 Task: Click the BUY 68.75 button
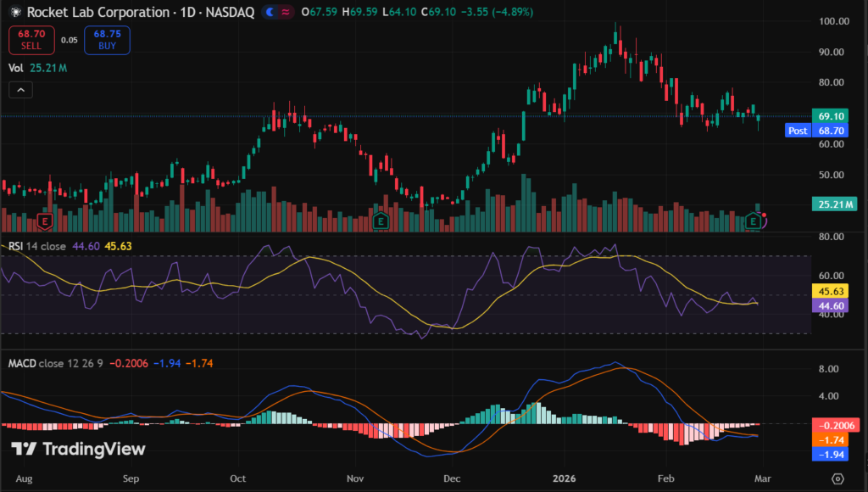click(x=107, y=39)
